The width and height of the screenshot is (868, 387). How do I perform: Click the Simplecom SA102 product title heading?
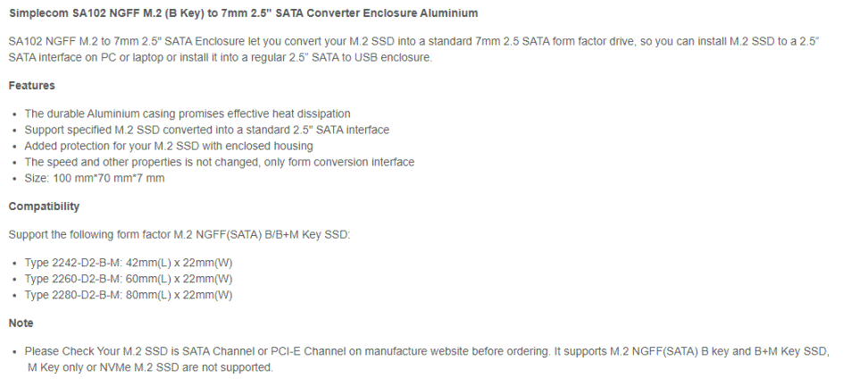pos(243,13)
